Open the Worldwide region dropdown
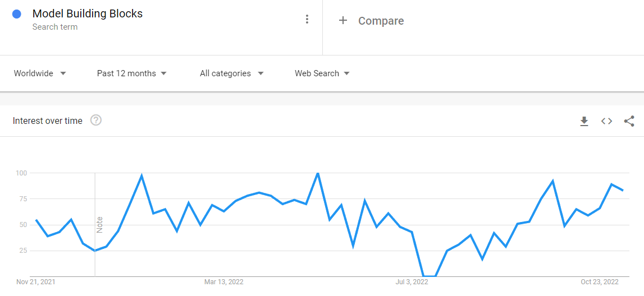 click(40, 73)
